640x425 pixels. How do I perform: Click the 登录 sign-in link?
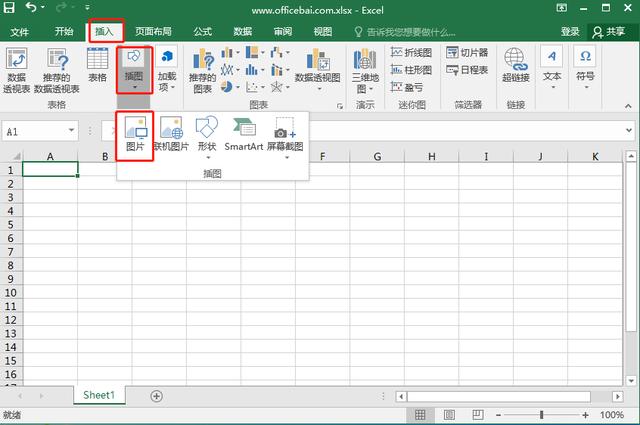[x=570, y=31]
